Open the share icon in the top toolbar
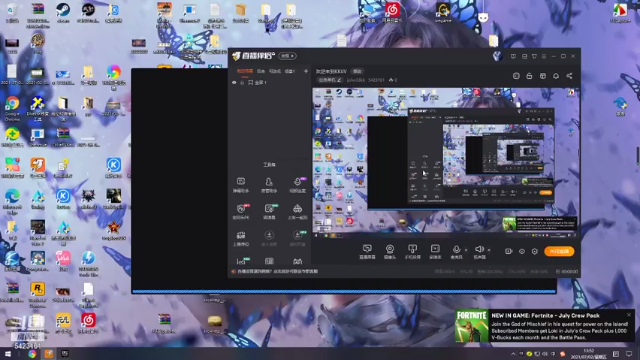Screen dimensions: 640x360 point(569,76)
